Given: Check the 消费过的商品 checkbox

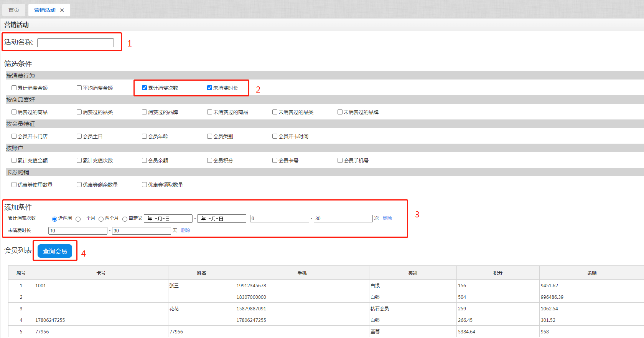Looking at the screenshot, I should pyautogui.click(x=14, y=112).
